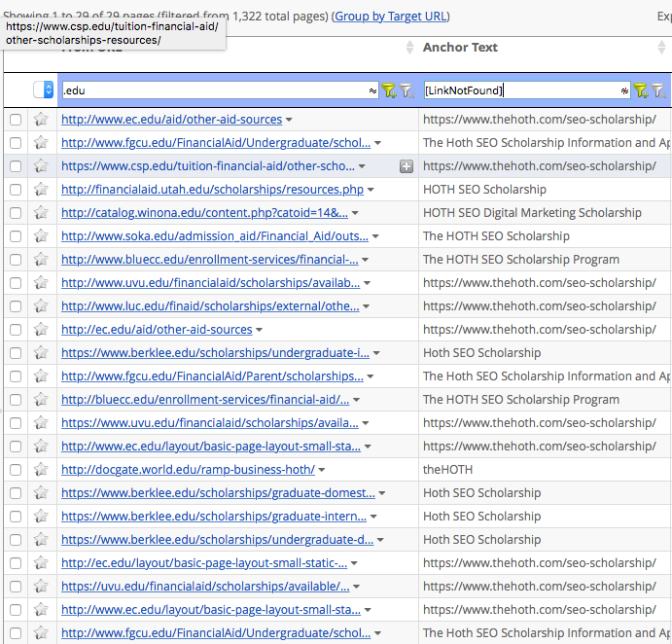Toggle From URL filter match mode symbol

372,90
